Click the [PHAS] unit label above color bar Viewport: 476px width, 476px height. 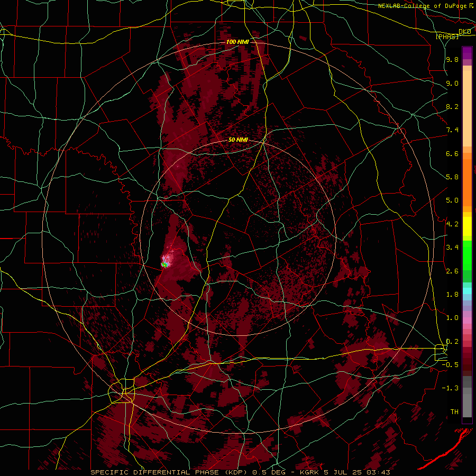tap(447, 36)
